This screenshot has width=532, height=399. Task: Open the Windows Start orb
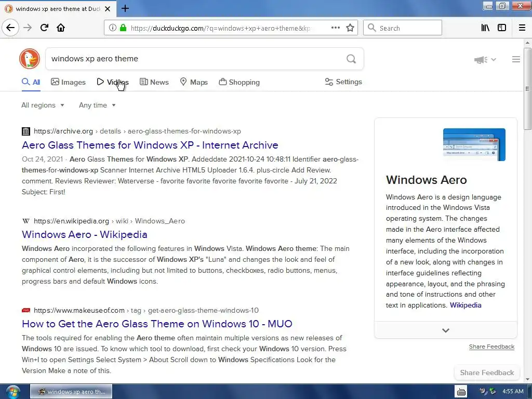[12, 392]
